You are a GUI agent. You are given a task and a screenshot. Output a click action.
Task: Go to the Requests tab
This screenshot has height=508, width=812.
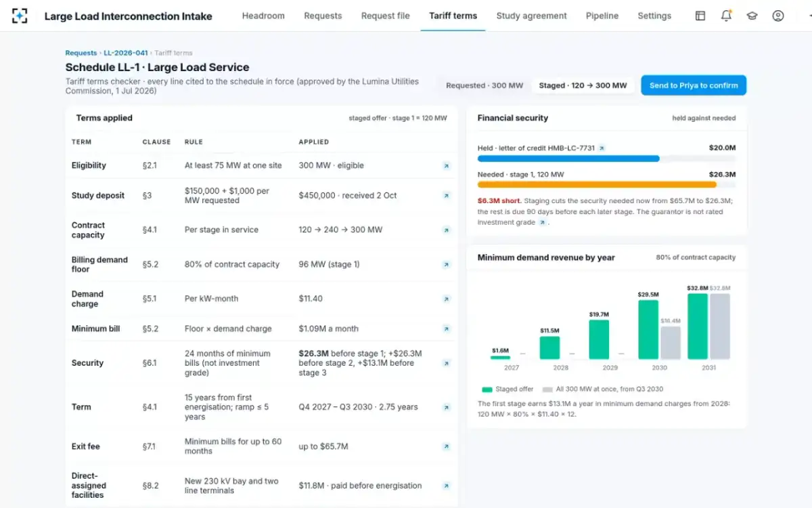[323, 16]
